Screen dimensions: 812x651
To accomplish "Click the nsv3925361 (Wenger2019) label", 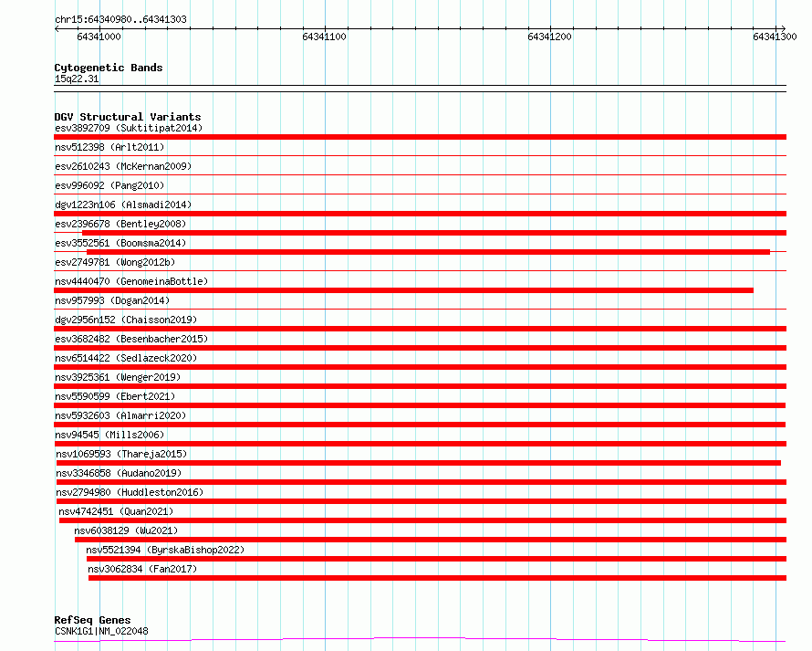I will tap(118, 377).
